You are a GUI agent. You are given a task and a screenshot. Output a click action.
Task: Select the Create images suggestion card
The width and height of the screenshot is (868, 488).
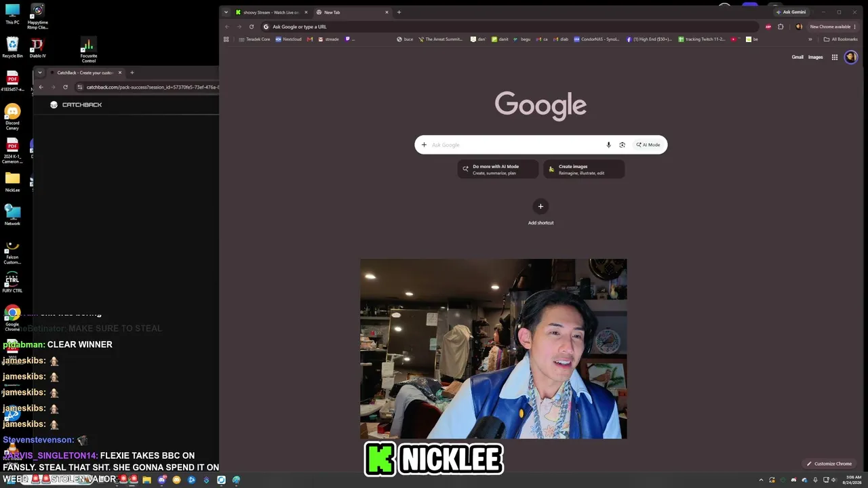pyautogui.click(x=584, y=169)
